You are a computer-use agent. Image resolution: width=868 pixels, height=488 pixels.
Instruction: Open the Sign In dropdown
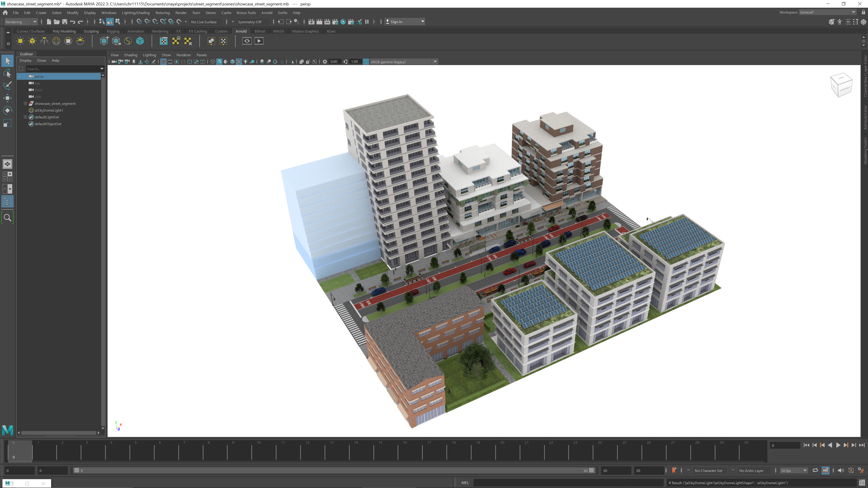(x=405, y=22)
